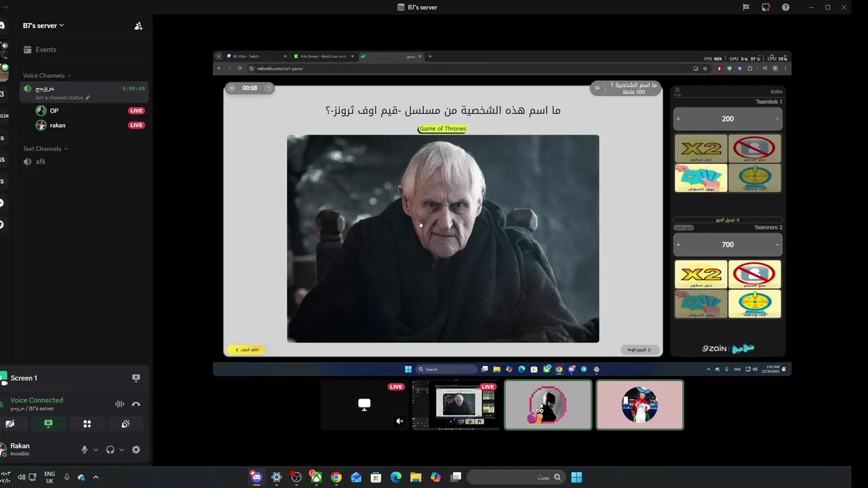The width and height of the screenshot is (868, 488).
Task: Use Teamkok 1 blocked-sign power card
Action: click(x=755, y=148)
